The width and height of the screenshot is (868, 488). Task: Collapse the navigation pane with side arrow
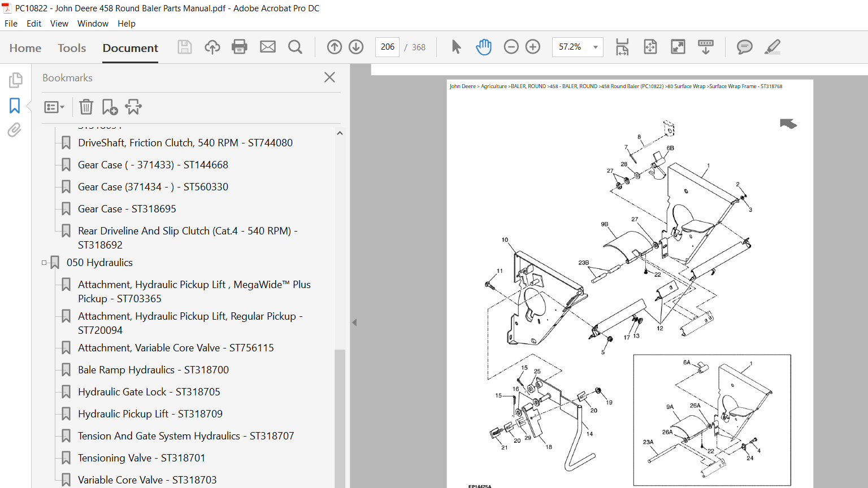(x=354, y=323)
